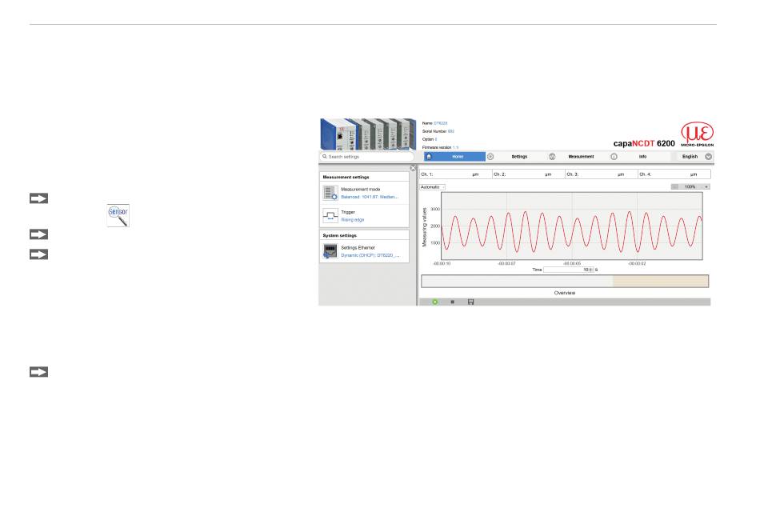Start measurement with green play icon
This screenshot has height=532, width=760.
pyautogui.click(x=434, y=302)
